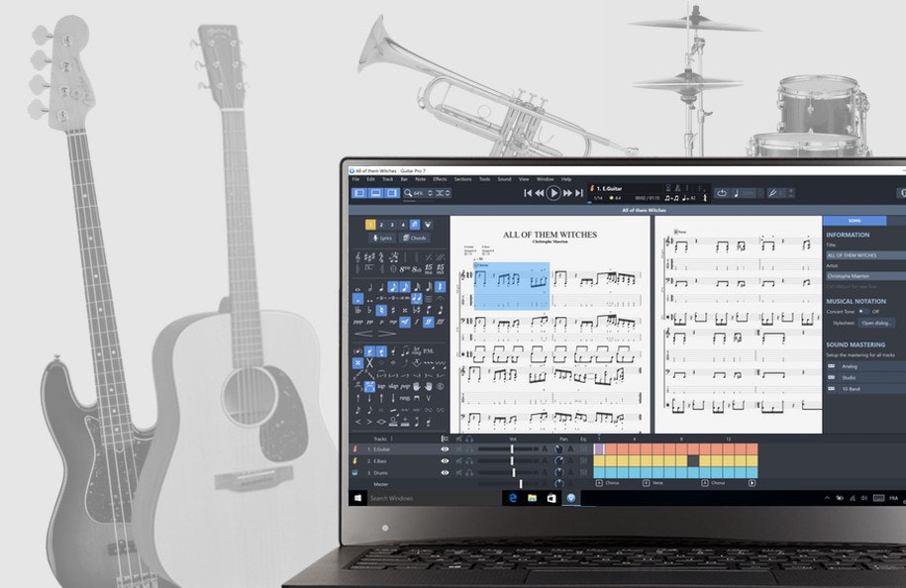Open the Sections menu
Screen dimensions: 906x588
462,179
